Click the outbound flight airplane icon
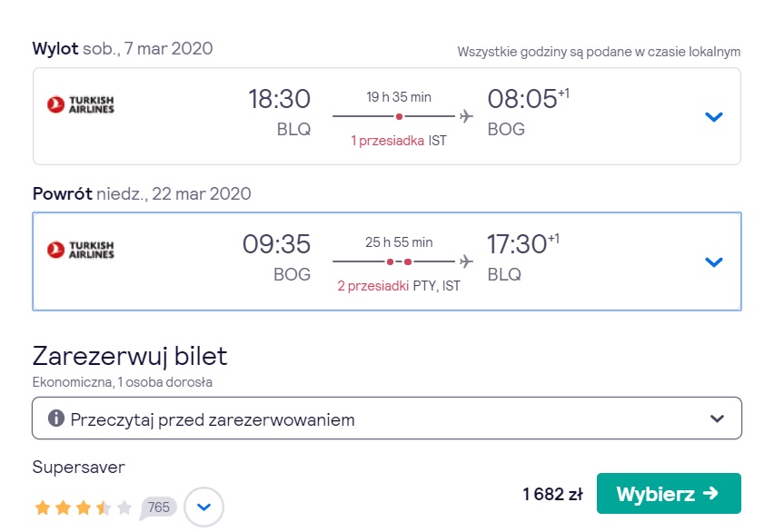Image resolution: width=774 pixels, height=532 pixels. point(466,116)
